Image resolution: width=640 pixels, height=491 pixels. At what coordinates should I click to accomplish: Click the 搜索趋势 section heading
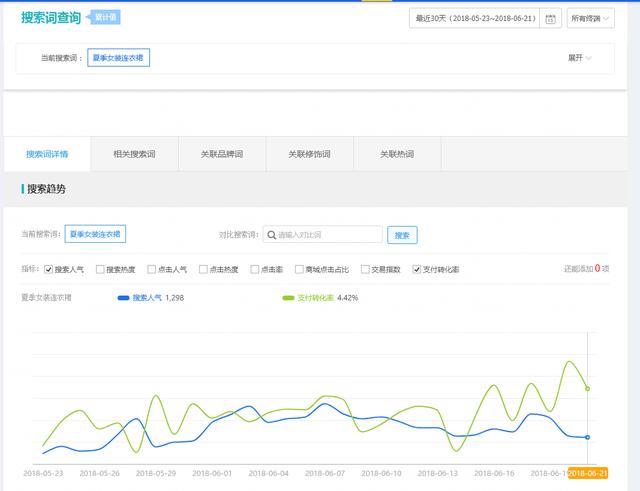(46, 189)
